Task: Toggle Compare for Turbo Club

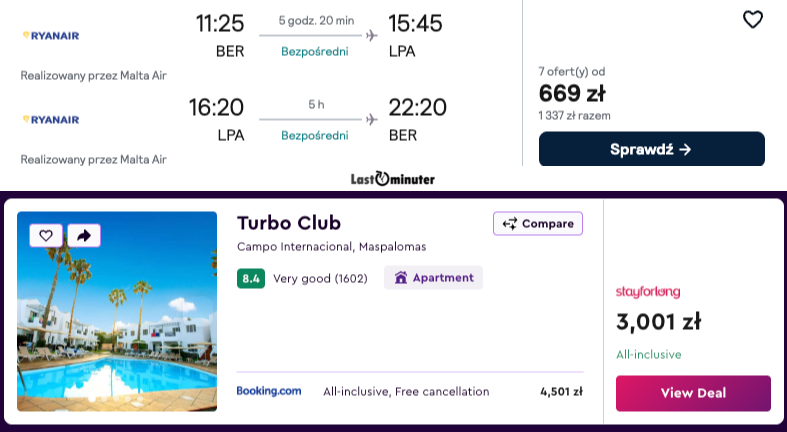Action: 537,224
